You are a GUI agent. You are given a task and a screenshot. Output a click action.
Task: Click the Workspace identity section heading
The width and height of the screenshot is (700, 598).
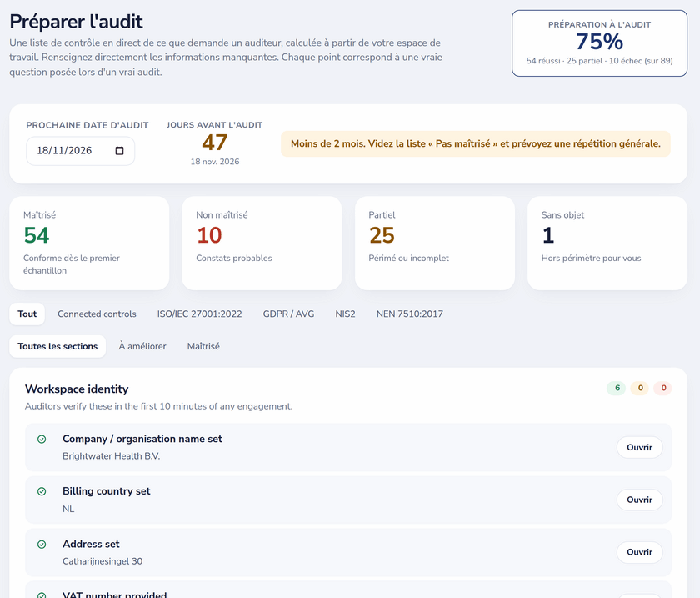[77, 389]
